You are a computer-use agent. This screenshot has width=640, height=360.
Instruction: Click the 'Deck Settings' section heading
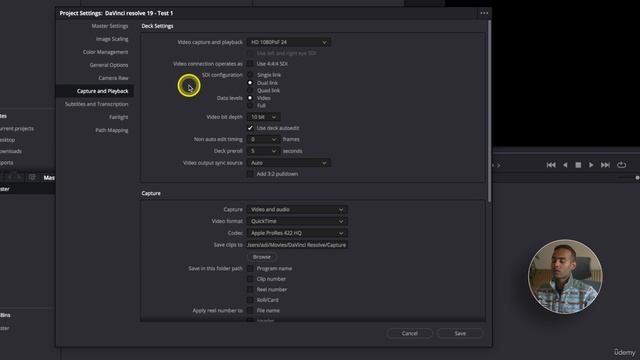(157, 26)
